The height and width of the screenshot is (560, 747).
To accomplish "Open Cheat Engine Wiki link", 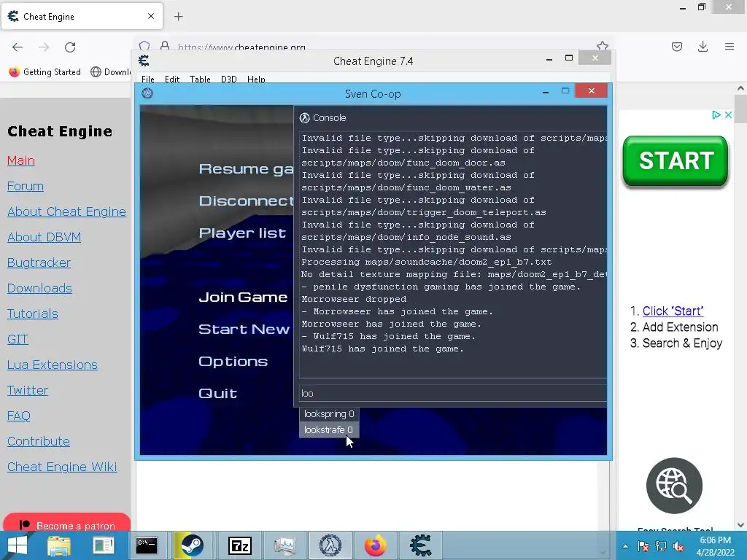I will 62,467.
